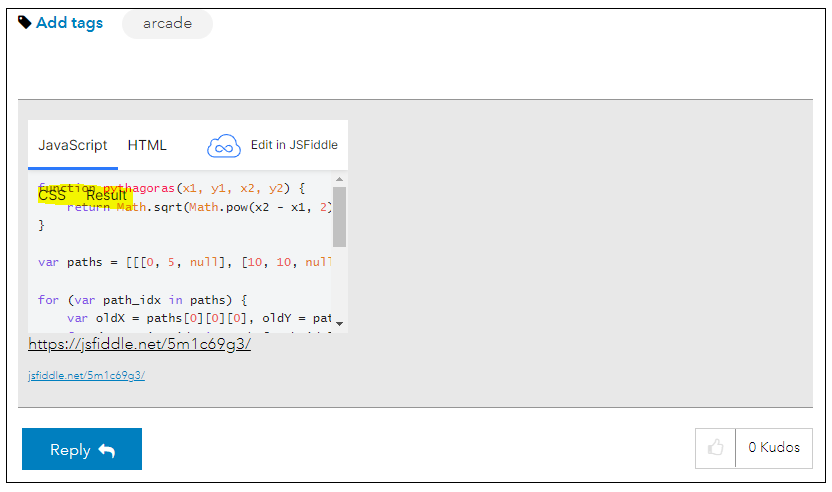Follow the small blue jsfiddle.net/5m1c69g3/ link

tap(87, 376)
